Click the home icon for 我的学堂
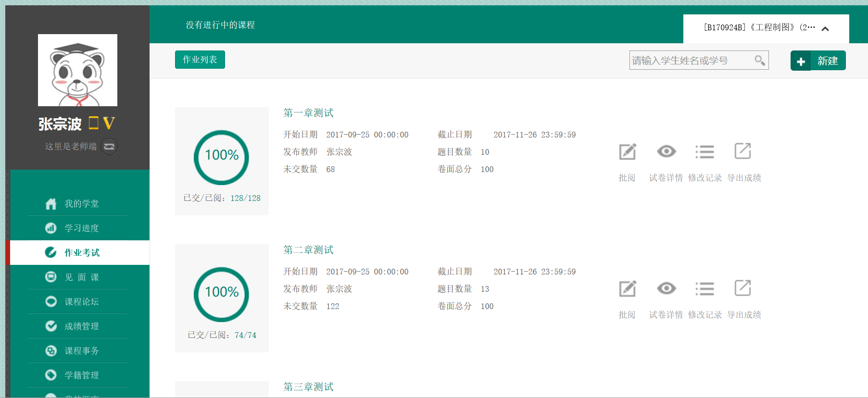The height and width of the screenshot is (398, 868). coord(51,204)
